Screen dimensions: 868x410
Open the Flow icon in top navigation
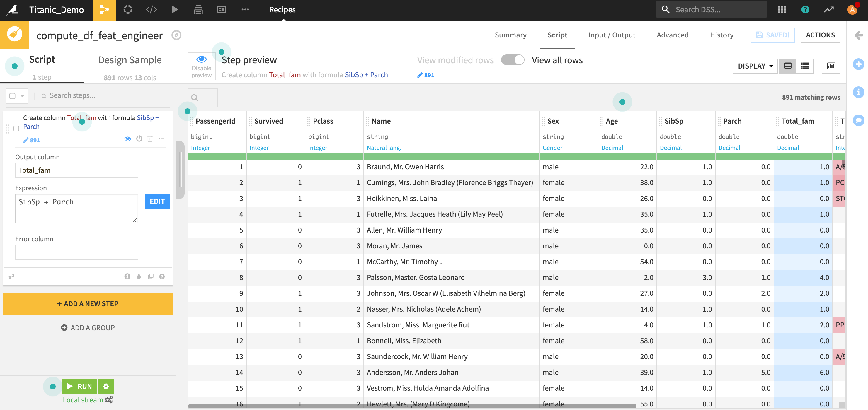[x=104, y=10]
